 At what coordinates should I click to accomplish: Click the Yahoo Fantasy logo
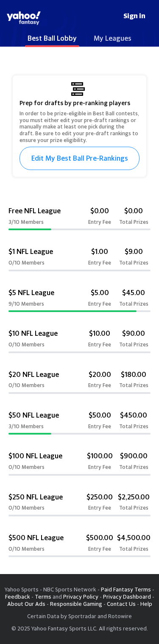[24, 18]
